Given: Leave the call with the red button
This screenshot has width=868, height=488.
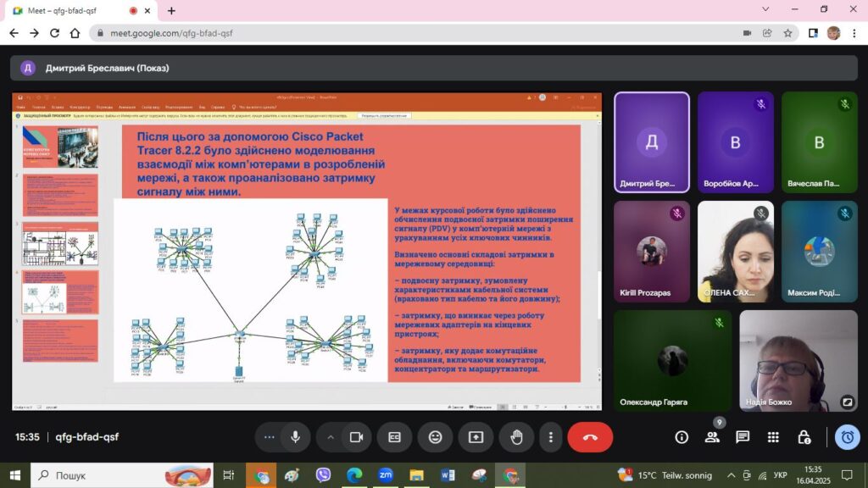Looking at the screenshot, I should 590,437.
